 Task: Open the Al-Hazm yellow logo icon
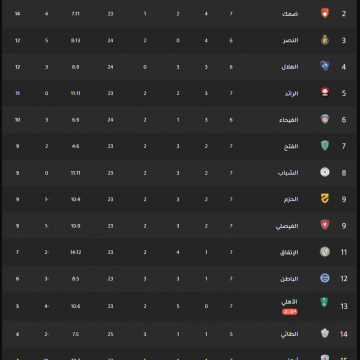coord(325,199)
